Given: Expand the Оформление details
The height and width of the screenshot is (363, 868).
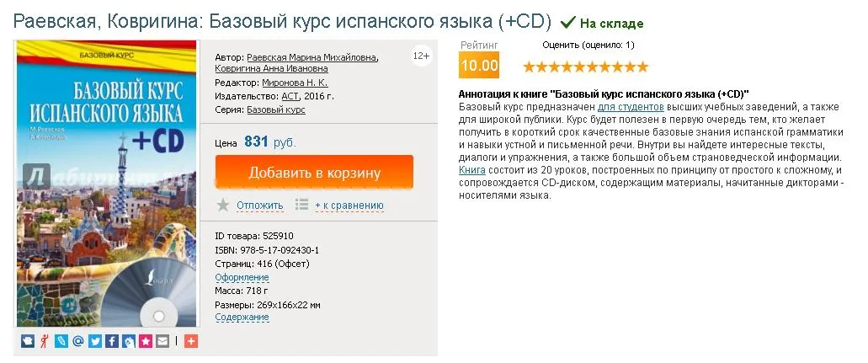Looking at the screenshot, I should click(242, 277).
